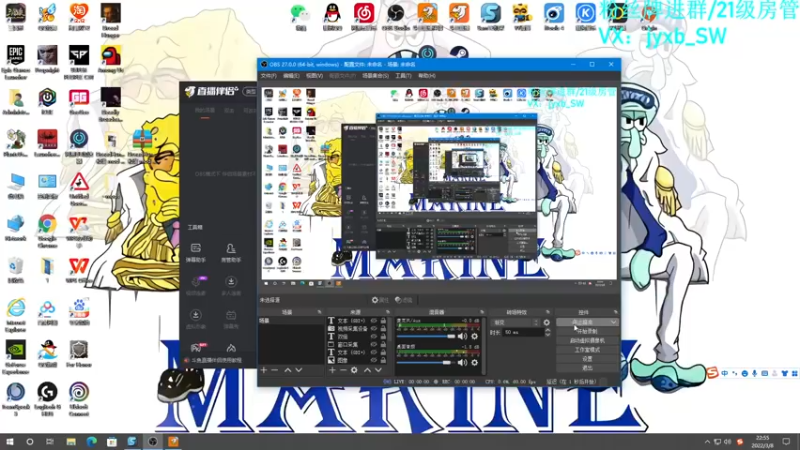Viewport: 800px width, 450px height.
Task: Toggle visibility of 窗口采集 source
Action: tap(374, 344)
